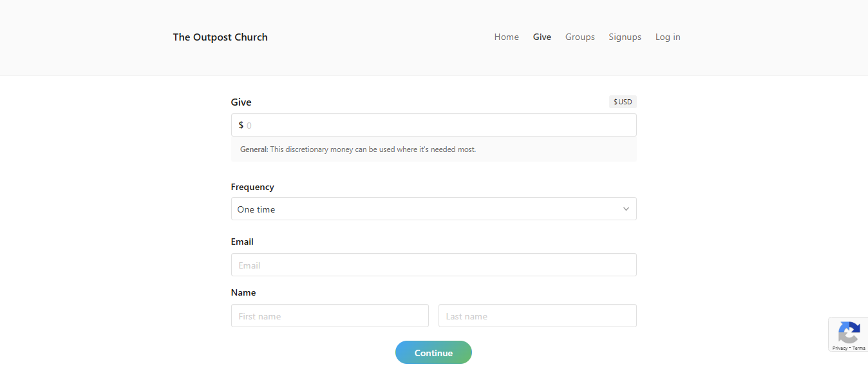868x380 pixels.
Task: Click the dollar sign in the amount field
Action: [241, 125]
